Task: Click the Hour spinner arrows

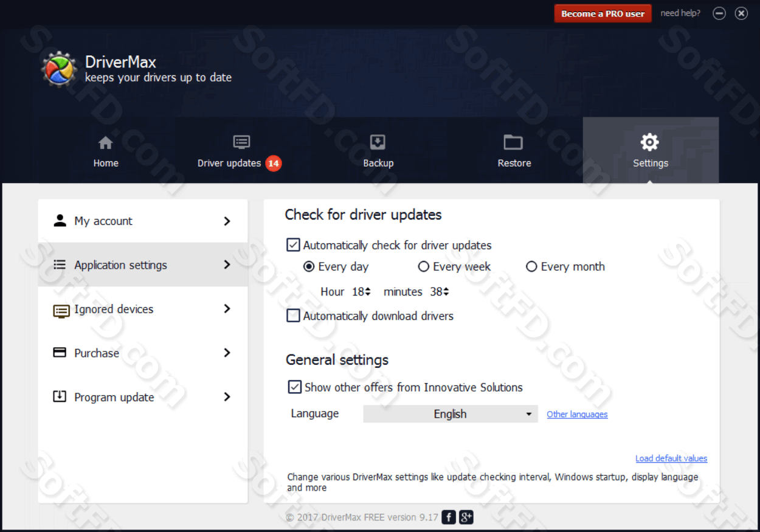Action: [x=368, y=292]
